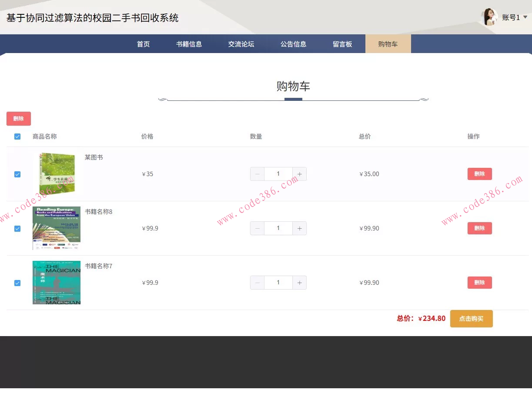Increase quantity of 某图书

299,174
